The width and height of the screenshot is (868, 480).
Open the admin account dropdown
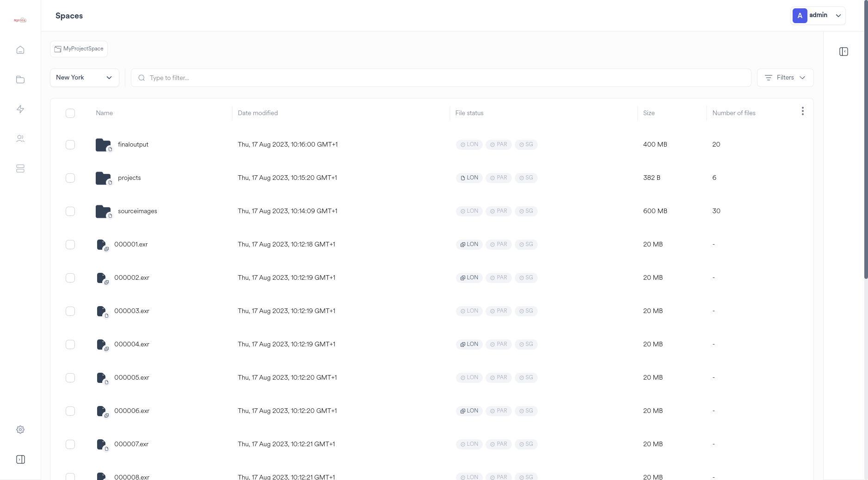[x=818, y=15]
